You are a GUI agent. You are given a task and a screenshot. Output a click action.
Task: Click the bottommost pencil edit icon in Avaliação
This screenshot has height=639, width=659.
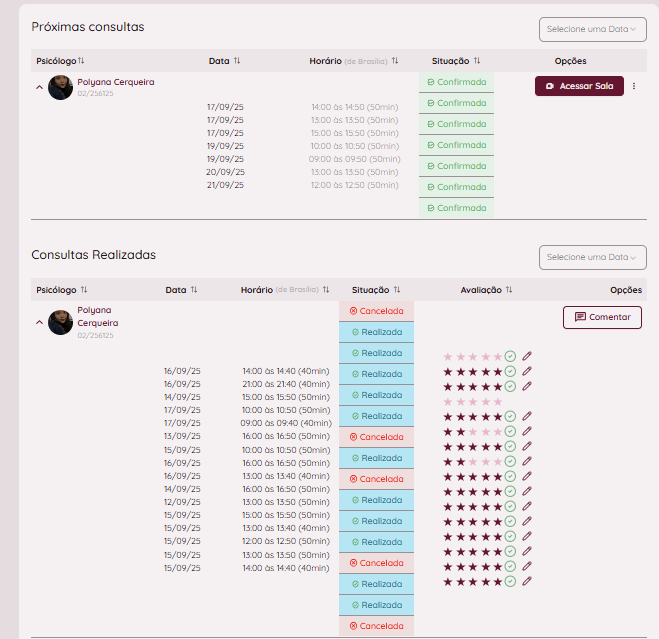click(527, 581)
